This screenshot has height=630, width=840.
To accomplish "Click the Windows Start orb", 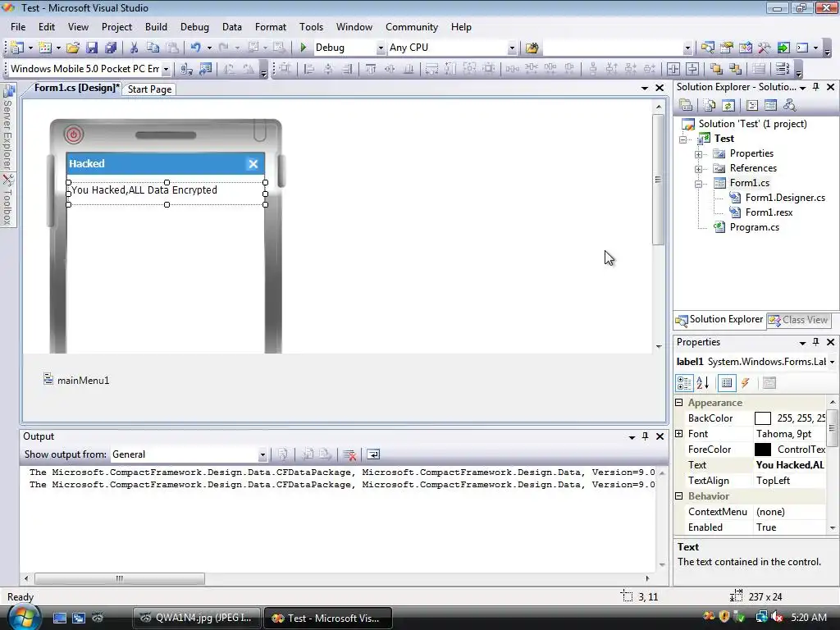I will [x=22, y=617].
